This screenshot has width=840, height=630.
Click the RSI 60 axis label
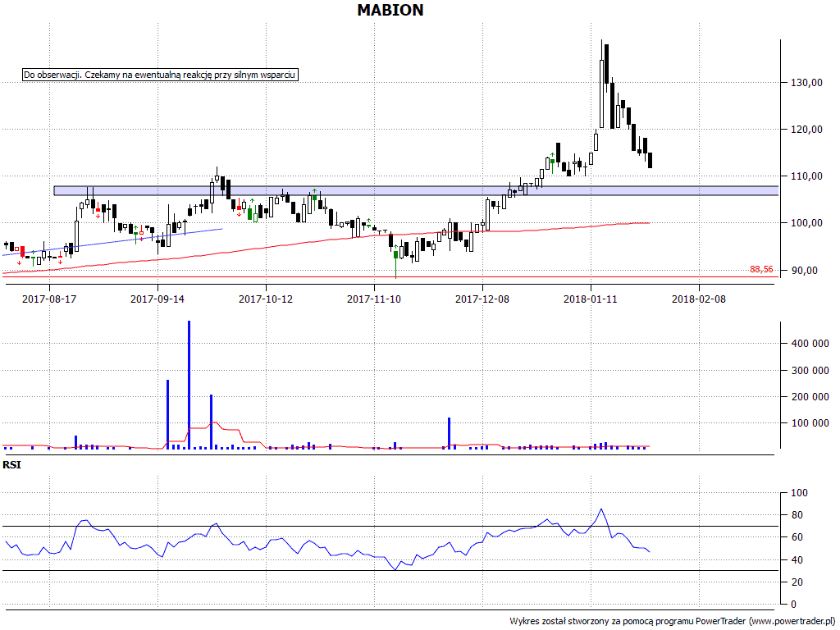pyautogui.click(x=797, y=537)
